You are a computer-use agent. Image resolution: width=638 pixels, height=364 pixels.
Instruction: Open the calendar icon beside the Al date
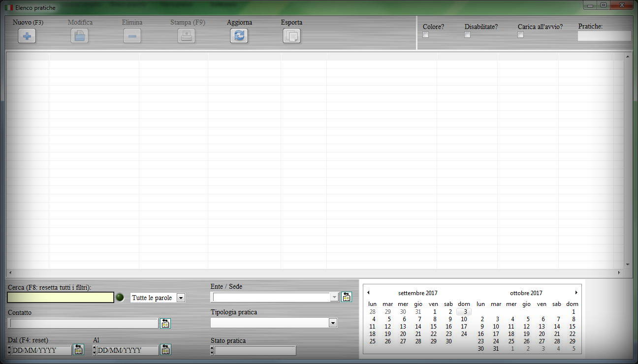(165, 350)
